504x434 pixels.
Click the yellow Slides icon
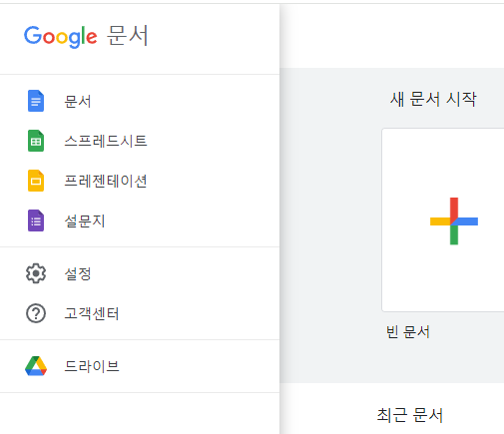(36, 181)
